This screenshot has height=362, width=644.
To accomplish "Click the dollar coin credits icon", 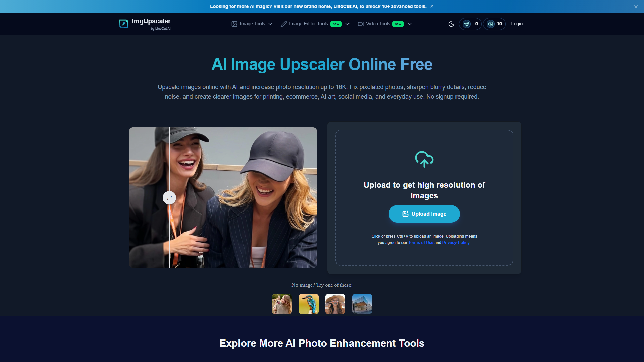I will point(491,24).
